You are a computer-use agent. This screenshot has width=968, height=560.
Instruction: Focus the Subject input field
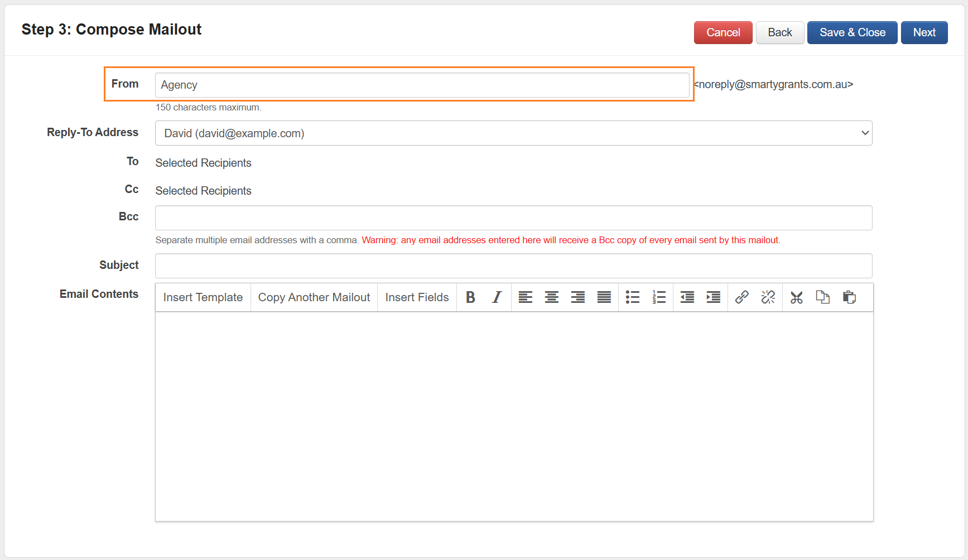click(x=513, y=266)
